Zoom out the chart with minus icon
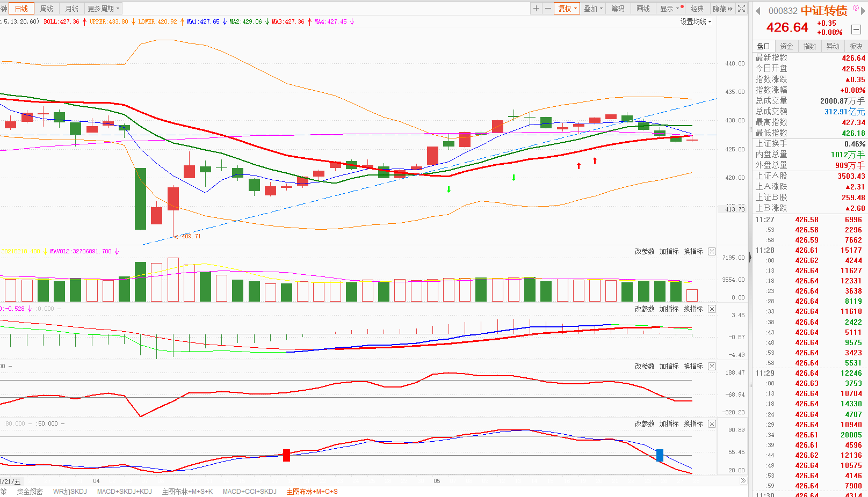This screenshot has height=497, width=868. (548, 9)
